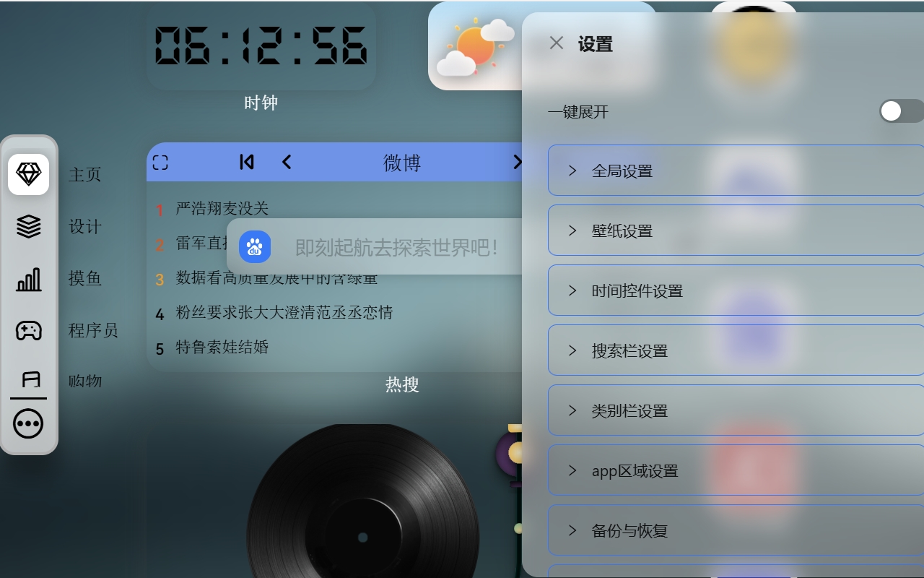
Task: Expand the 备份与恢复 section
Action: pyautogui.click(x=736, y=530)
